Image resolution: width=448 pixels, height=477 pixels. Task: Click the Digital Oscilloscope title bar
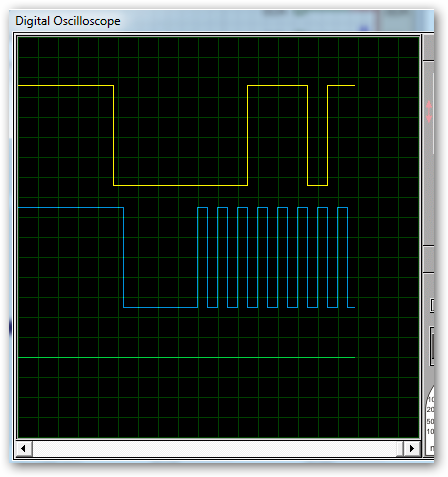click(x=221, y=21)
